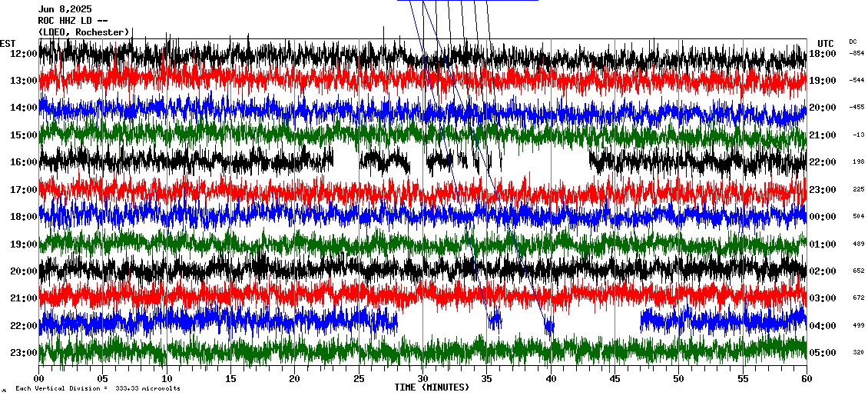This screenshot has width=868, height=399.
Task: Select the 16:00 EST time label
Action: [x=23, y=162]
